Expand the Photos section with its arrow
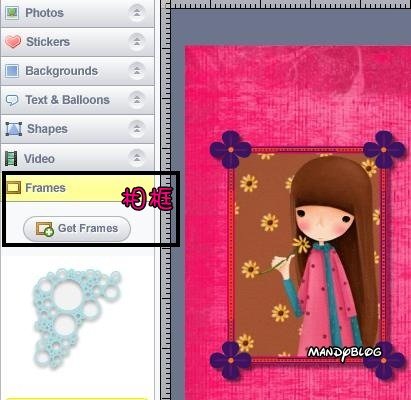The height and width of the screenshot is (400, 411). [x=137, y=13]
